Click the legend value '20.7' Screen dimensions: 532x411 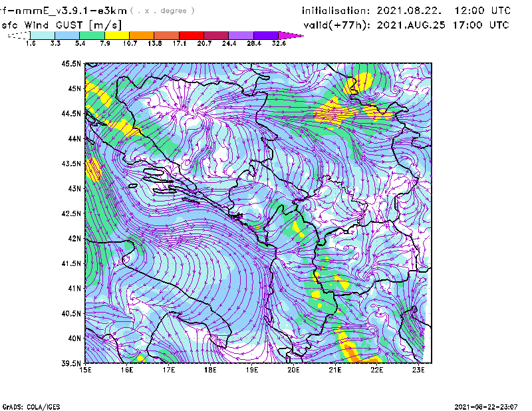[x=204, y=43]
